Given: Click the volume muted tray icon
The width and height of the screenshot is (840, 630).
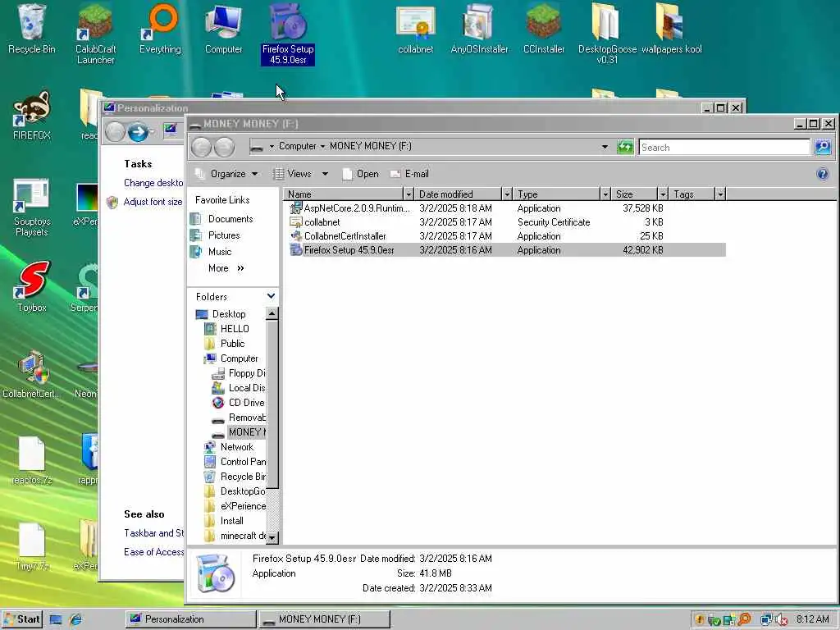Looking at the screenshot, I should pos(782,619).
